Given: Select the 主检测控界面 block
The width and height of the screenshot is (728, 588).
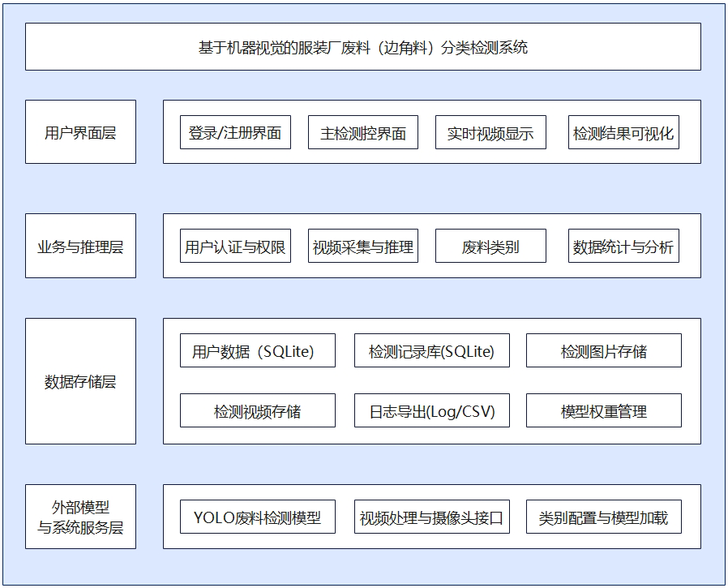Looking at the screenshot, I should [x=362, y=133].
